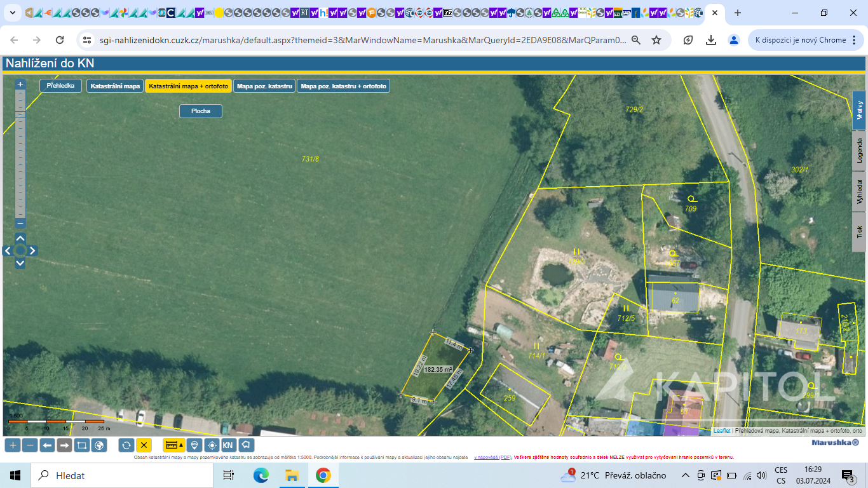Pan map up with the arrow control

pyautogui.click(x=20, y=238)
